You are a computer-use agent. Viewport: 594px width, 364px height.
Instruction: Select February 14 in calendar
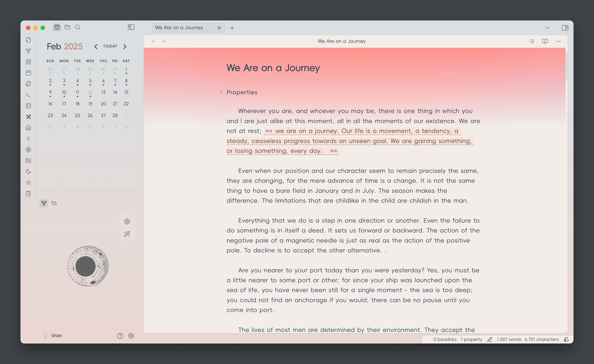click(x=115, y=92)
